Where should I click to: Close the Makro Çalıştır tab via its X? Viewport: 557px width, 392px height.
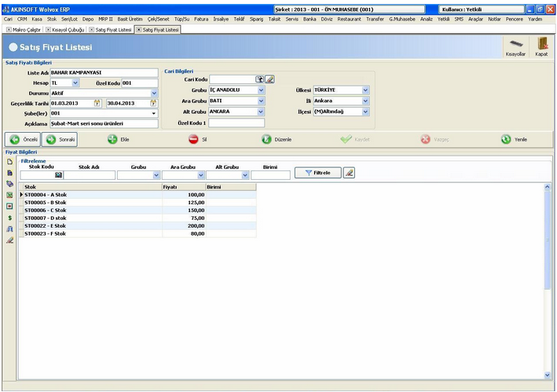pos(9,30)
